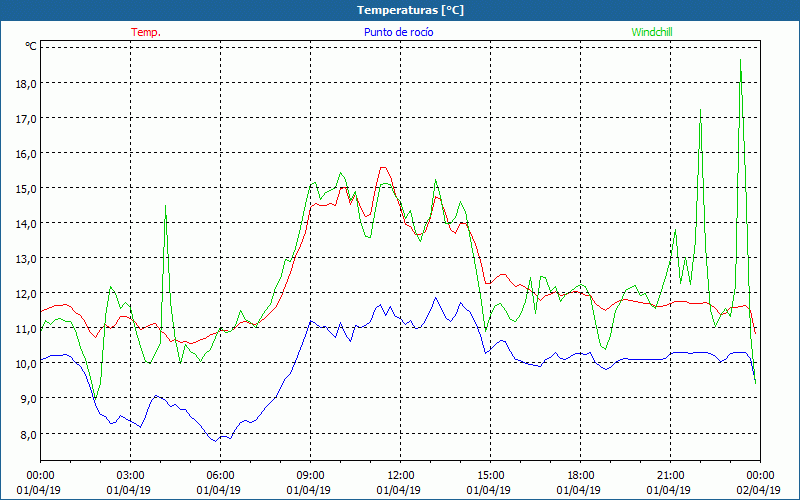The height and width of the screenshot is (500, 800).
Task: Click the 18,0 y-axis value
Action: click(x=26, y=84)
